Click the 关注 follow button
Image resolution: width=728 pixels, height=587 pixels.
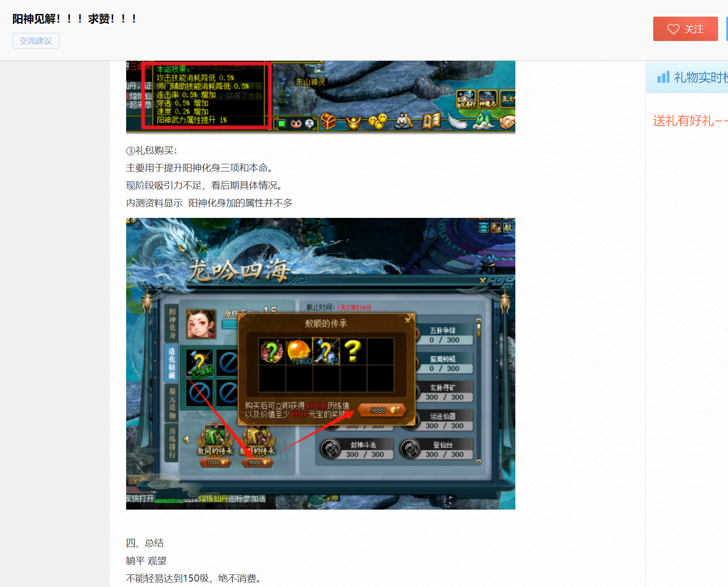click(685, 29)
